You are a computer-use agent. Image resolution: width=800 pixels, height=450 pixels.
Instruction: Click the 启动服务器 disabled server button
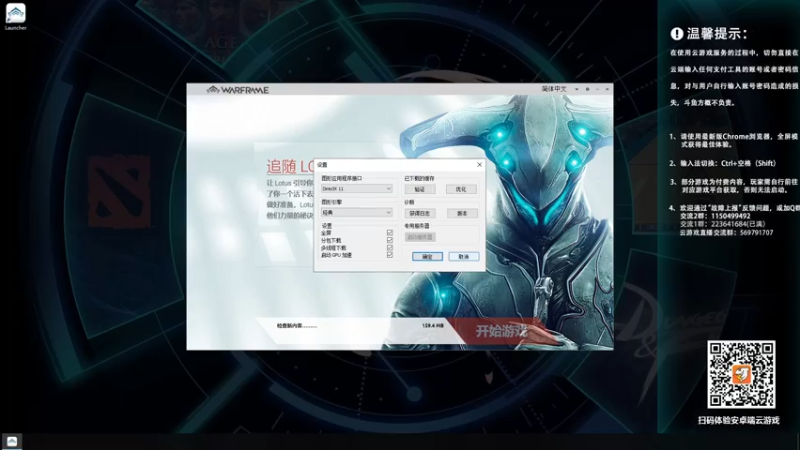(420, 237)
